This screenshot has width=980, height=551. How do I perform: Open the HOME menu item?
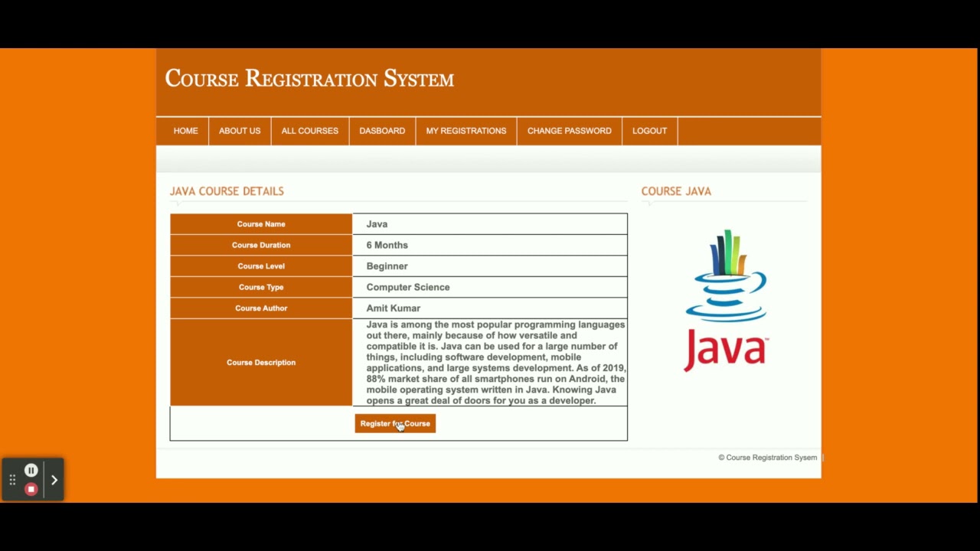(185, 131)
